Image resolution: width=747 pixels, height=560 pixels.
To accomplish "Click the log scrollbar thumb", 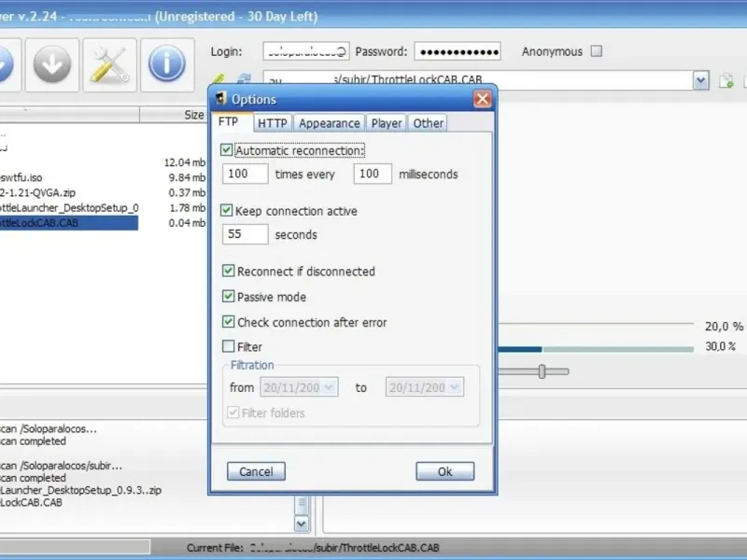I will pos(302,503).
